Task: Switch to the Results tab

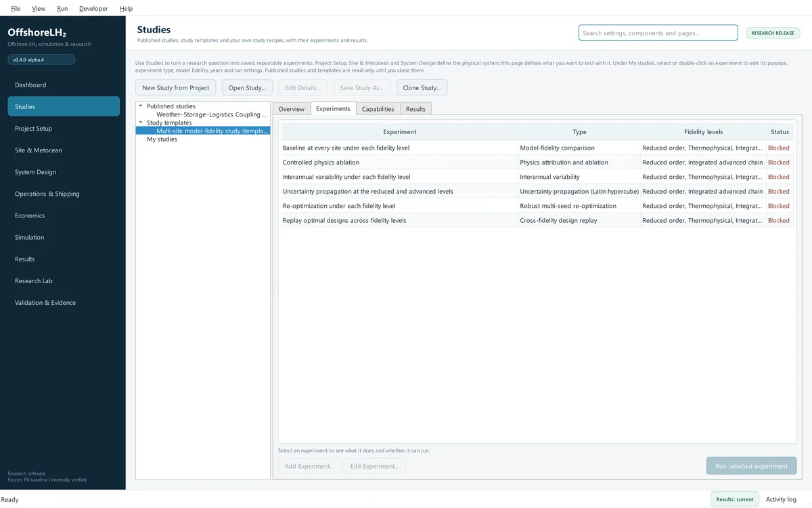Action: (415, 108)
